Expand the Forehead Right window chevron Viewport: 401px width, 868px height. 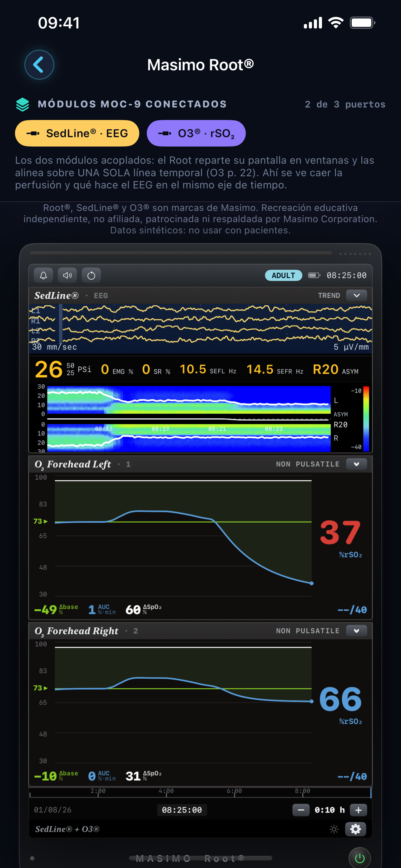[357, 631]
